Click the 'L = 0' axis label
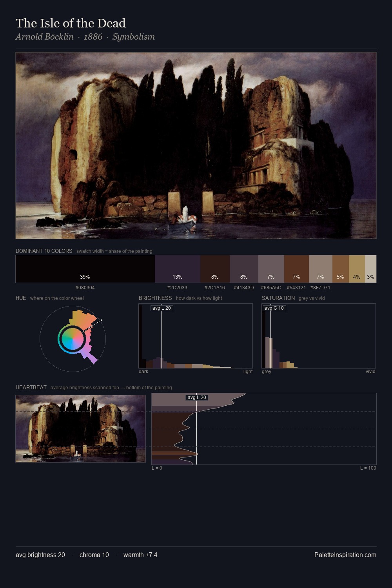This screenshot has height=588, width=392. click(157, 468)
